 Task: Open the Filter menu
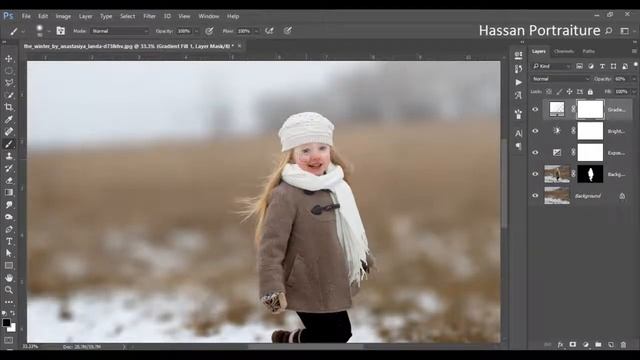[149, 16]
